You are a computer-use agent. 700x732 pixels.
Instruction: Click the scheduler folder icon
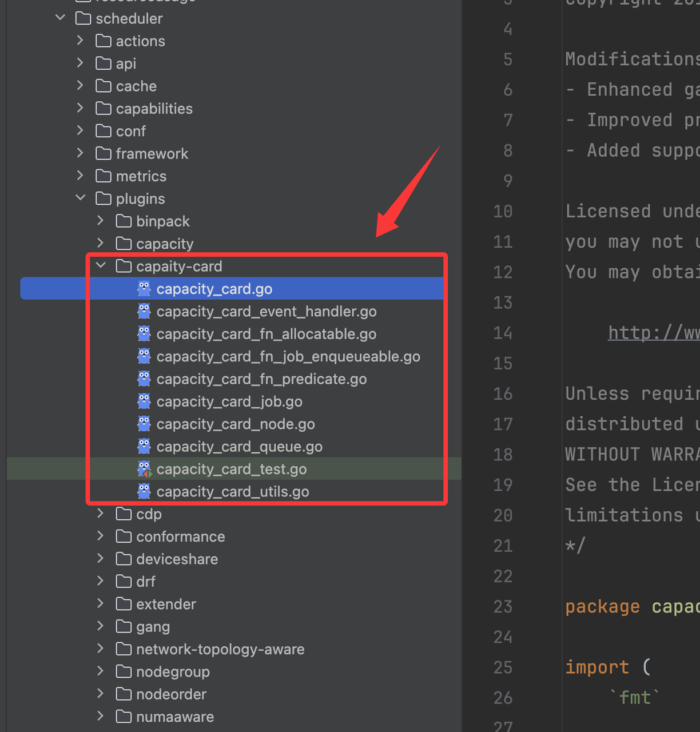(83, 18)
